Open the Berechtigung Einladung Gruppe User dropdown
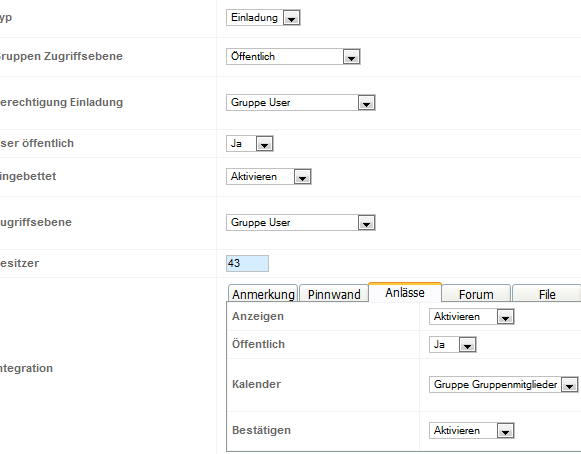 pos(301,103)
